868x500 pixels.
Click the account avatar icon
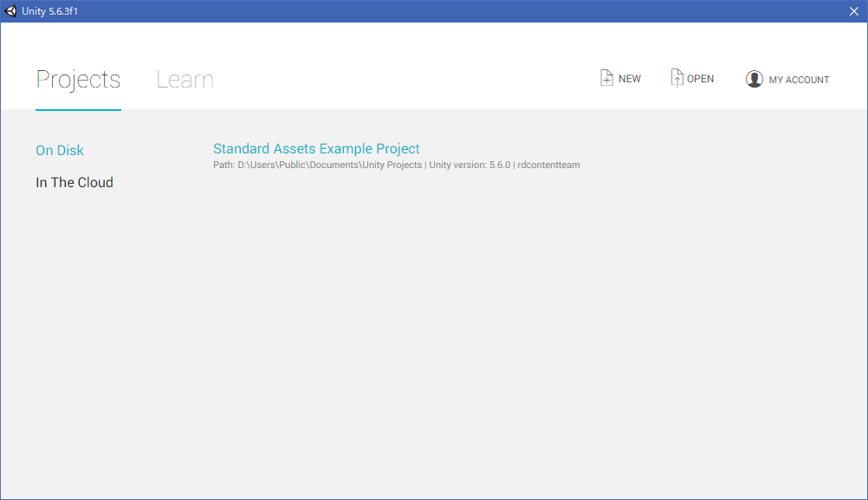pos(754,79)
